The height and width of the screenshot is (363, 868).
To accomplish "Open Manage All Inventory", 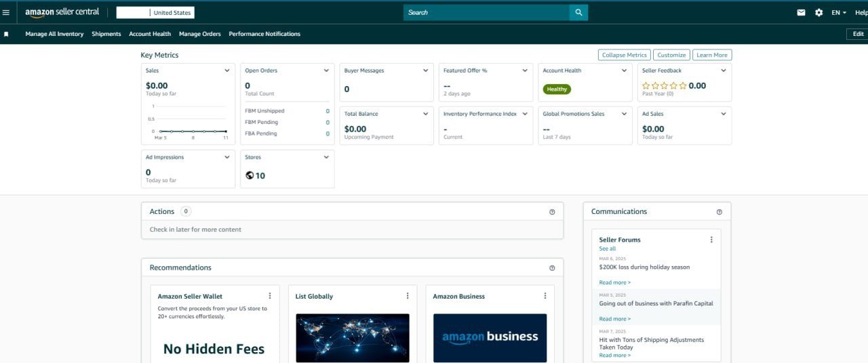I will coord(54,34).
